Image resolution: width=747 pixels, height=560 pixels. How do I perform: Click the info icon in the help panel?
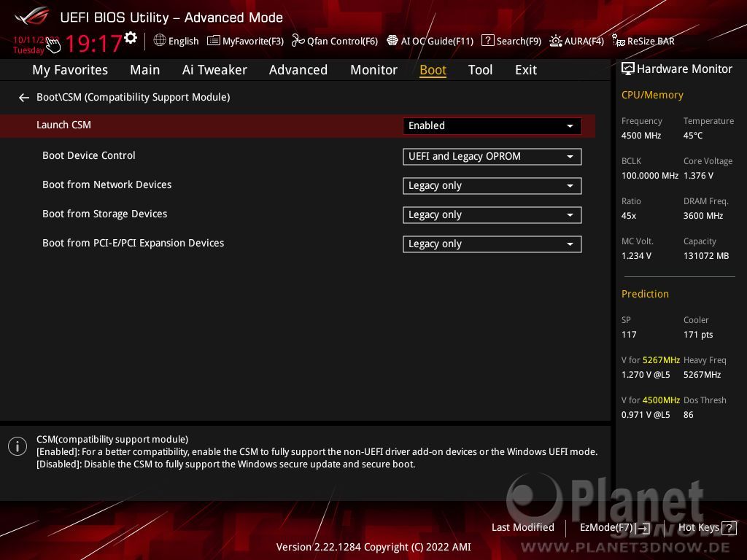(x=18, y=446)
